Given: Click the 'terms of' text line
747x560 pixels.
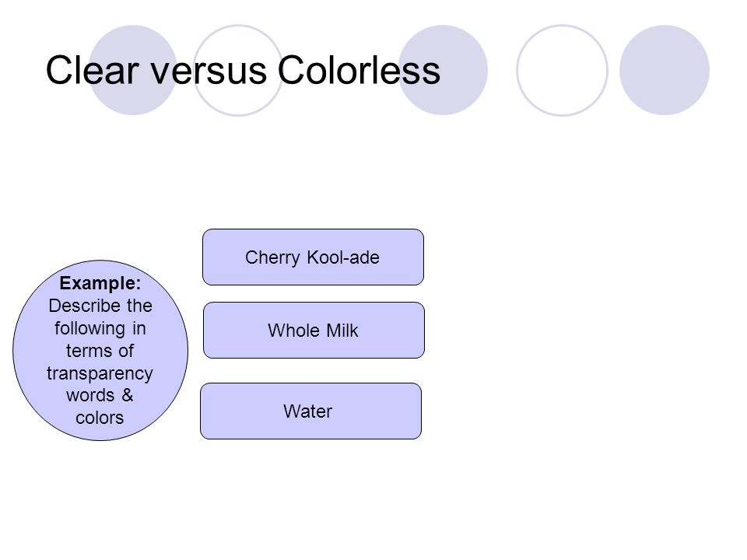Looking at the screenshot, I should coord(100,351).
